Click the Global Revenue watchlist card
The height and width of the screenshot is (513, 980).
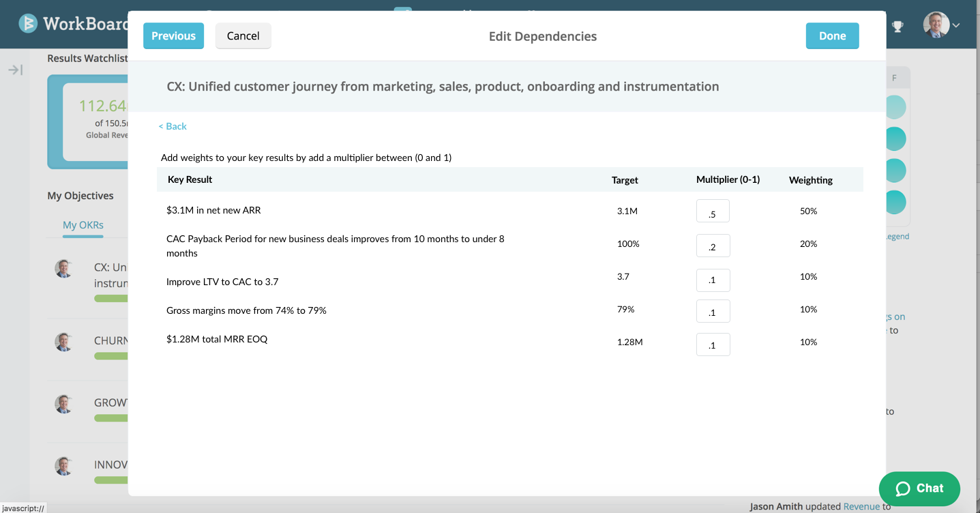point(95,121)
